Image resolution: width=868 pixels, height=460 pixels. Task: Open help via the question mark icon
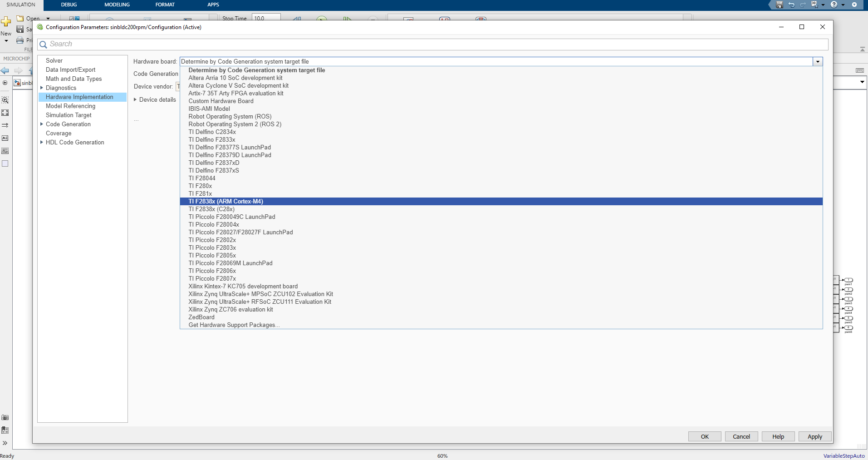(x=834, y=5)
